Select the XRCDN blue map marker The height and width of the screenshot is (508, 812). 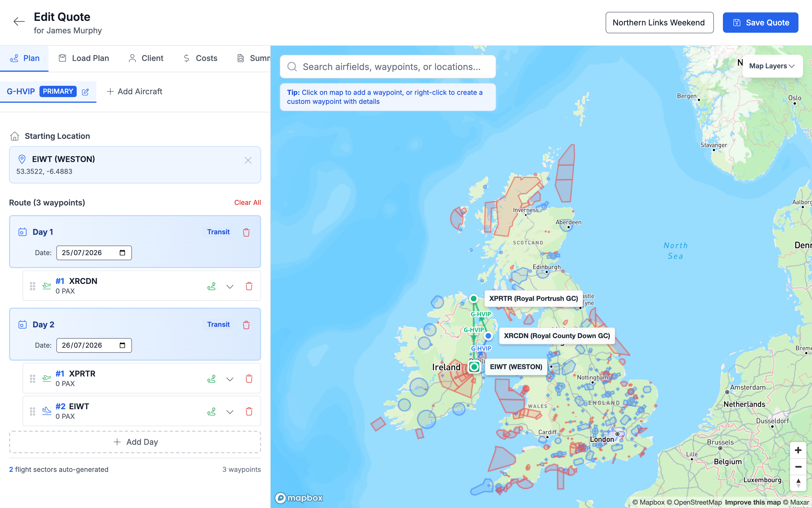[x=488, y=336]
